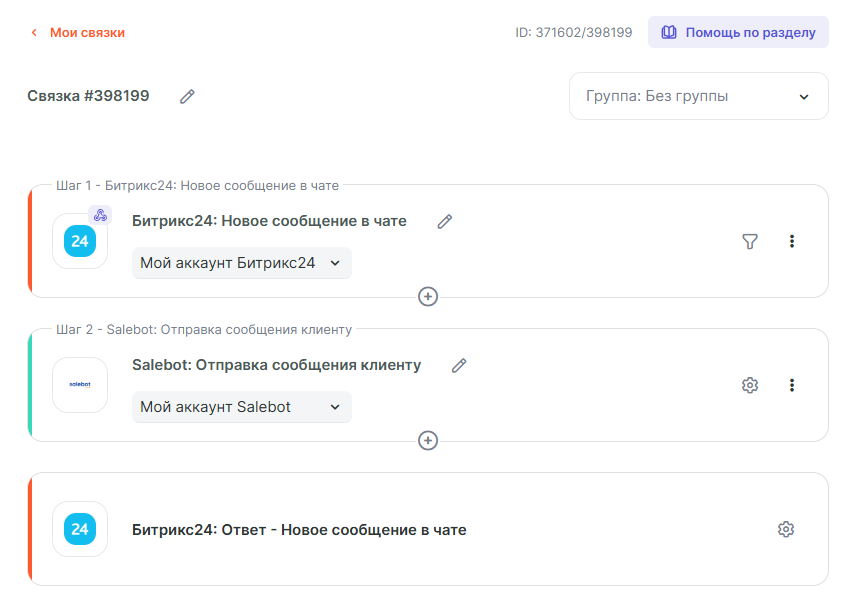852x605 pixels.
Task: Add a step after Битрикс24 step 1
Action: (428, 297)
